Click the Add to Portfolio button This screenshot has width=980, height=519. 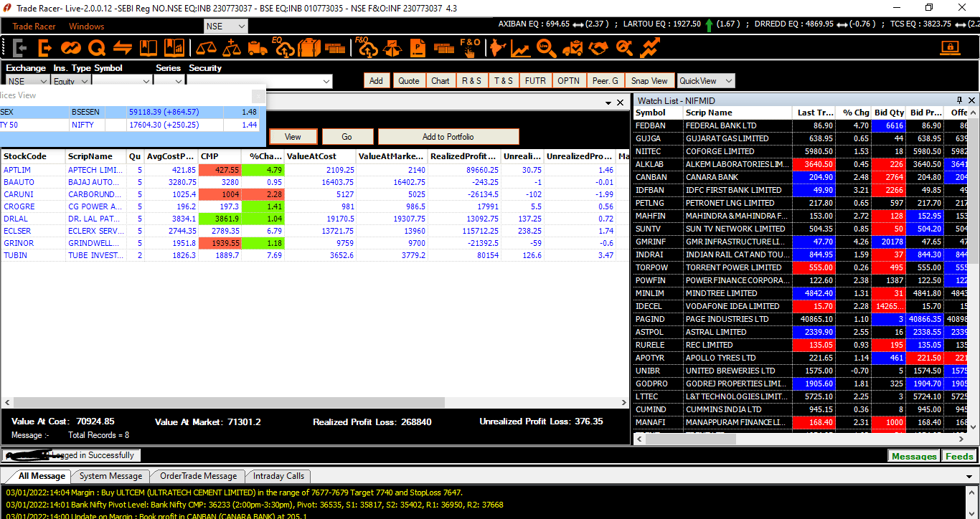point(448,136)
